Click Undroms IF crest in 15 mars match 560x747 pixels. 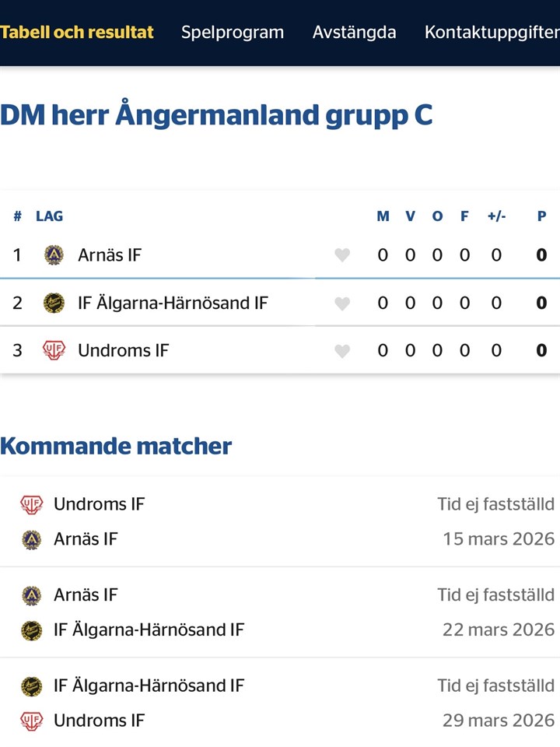click(31, 504)
